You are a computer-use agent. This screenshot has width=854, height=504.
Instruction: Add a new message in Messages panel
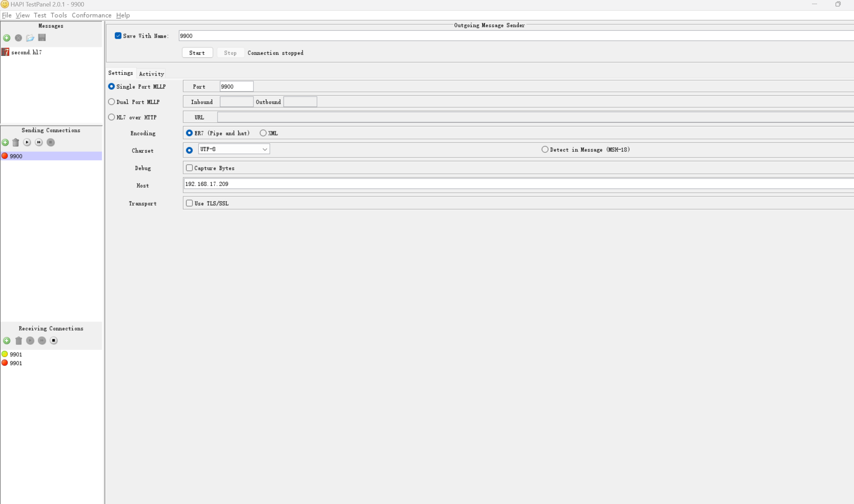[6, 38]
